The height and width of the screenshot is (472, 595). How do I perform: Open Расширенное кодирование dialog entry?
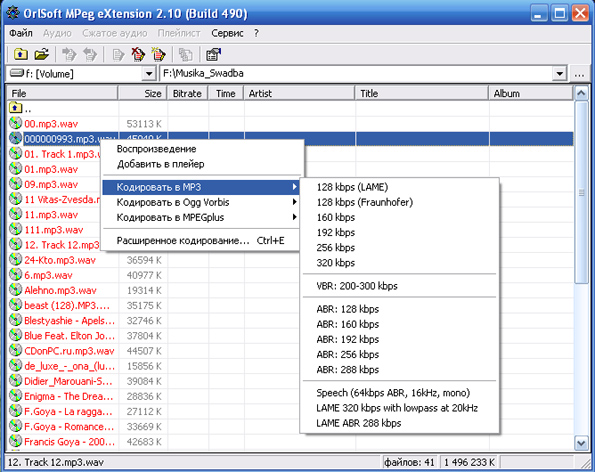coord(201,241)
